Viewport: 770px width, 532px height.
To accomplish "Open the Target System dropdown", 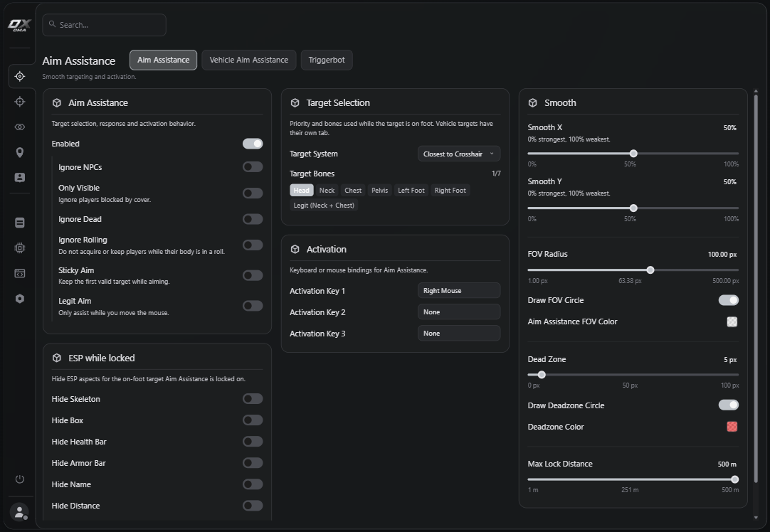I will click(x=459, y=154).
